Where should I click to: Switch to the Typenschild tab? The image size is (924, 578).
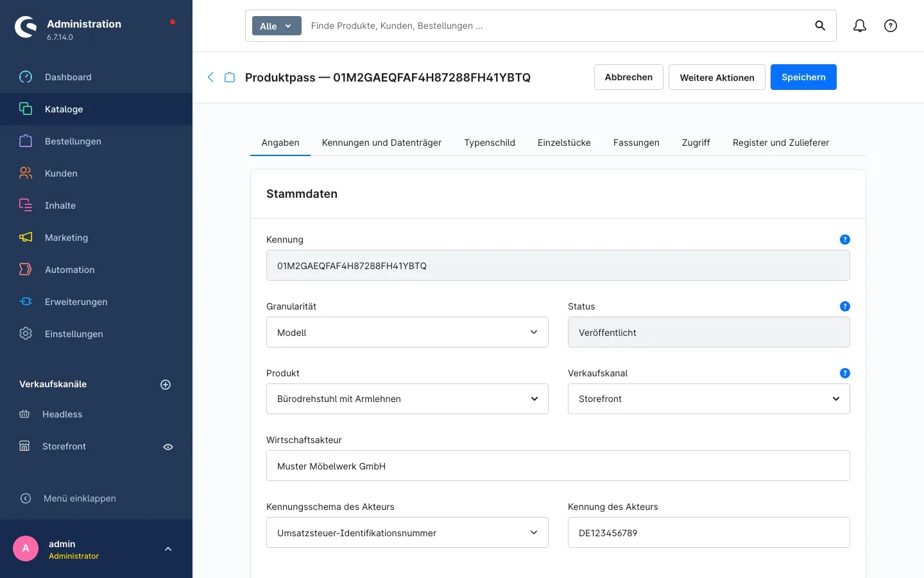tap(490, 143)
